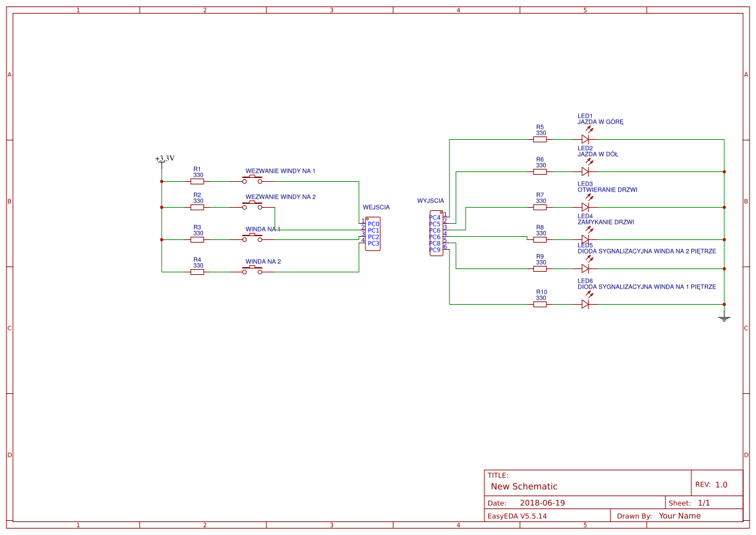
Task: Select resistor R1 symbol
Action: click(x=197, y=182)
